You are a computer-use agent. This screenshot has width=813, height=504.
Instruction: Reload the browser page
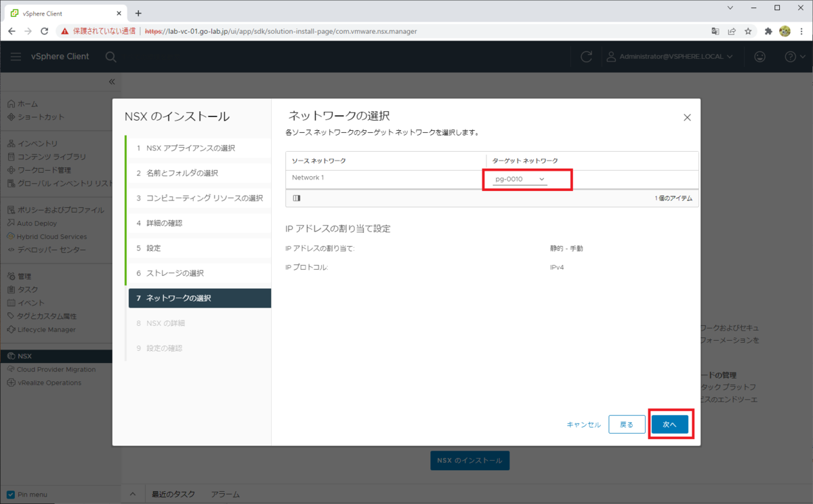pyautogui.click(x=45, y=31)
